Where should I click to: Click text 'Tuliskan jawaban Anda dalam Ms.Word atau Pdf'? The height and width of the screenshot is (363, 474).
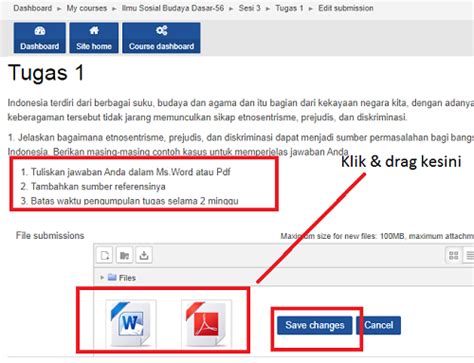[x=131, y=172]
